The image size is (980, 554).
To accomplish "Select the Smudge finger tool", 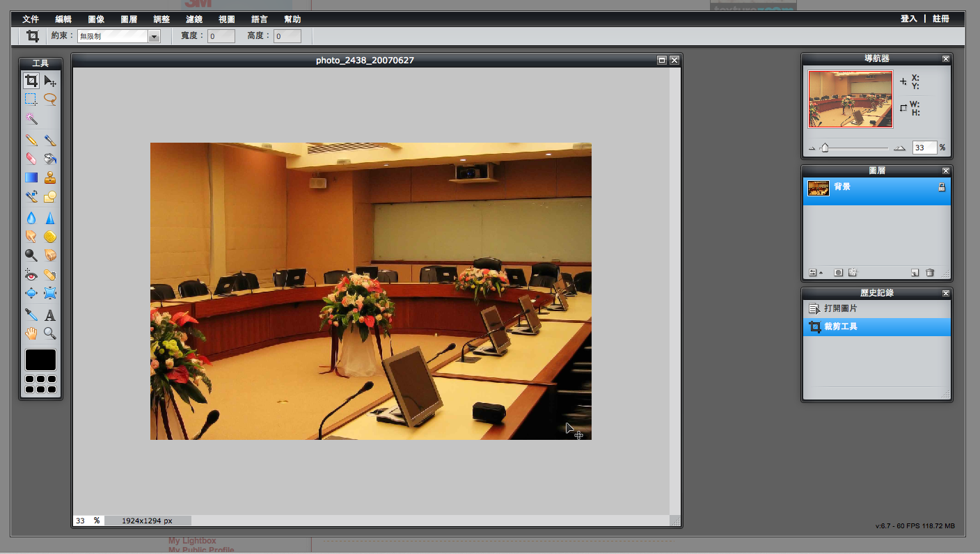I will pyautogui.click(x=31, y=237).
